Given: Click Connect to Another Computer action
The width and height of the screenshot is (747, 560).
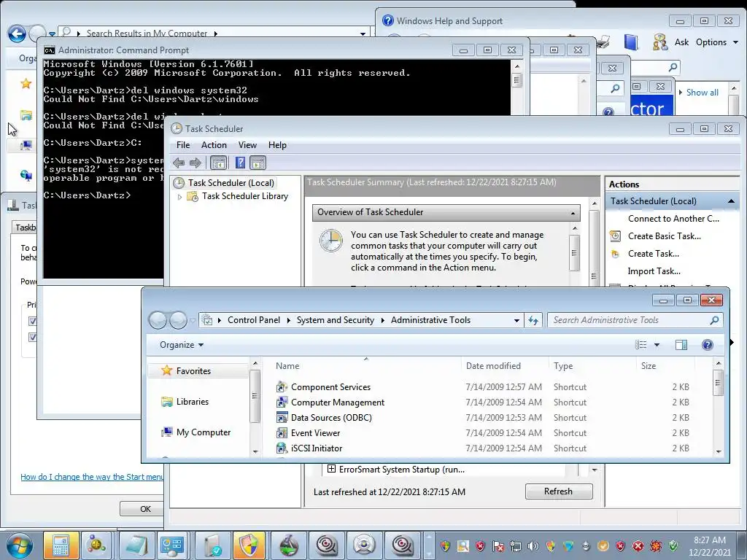Looking at the screenshot, I should 673,219.
